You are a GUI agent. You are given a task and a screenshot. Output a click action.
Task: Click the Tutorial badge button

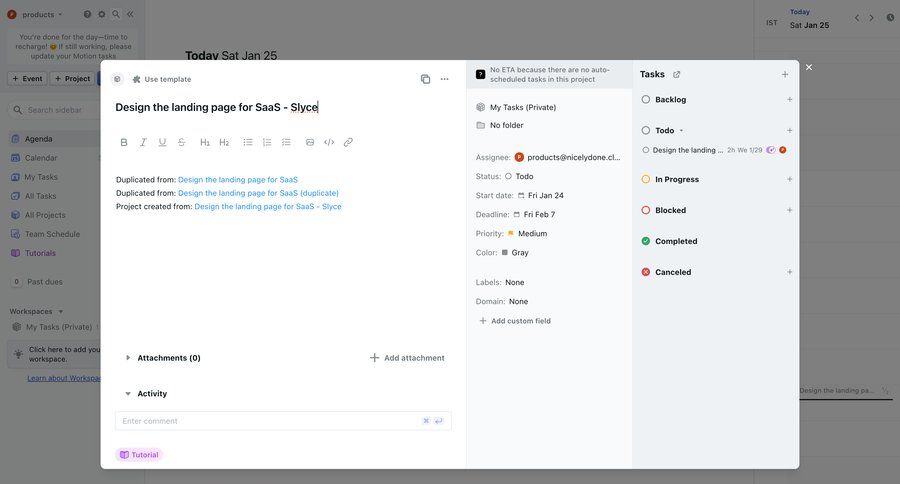(139, 455)
